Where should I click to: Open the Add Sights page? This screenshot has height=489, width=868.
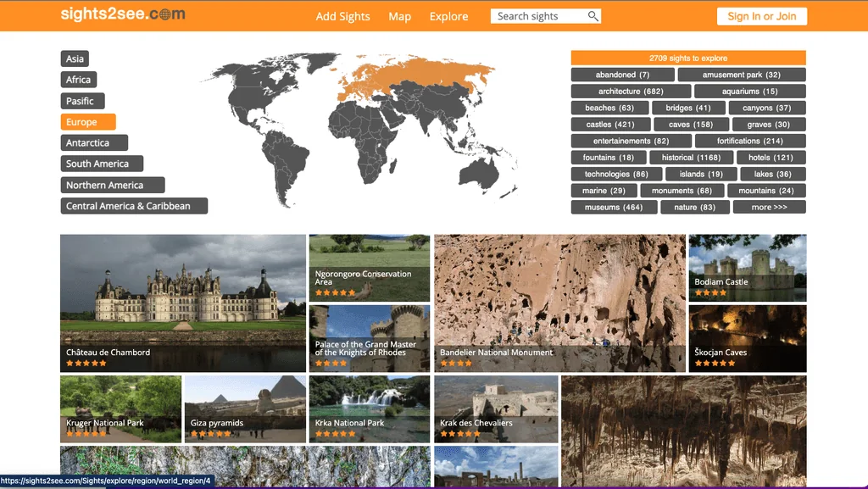tap(342, 17)
